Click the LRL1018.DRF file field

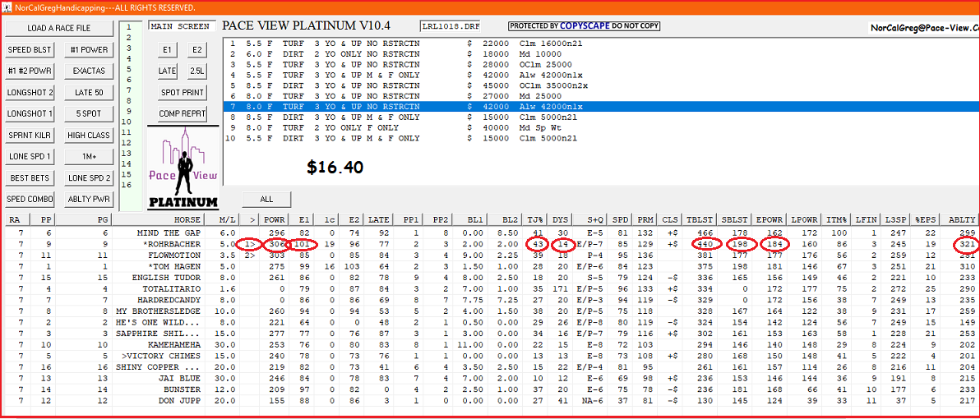click(449, 26)
